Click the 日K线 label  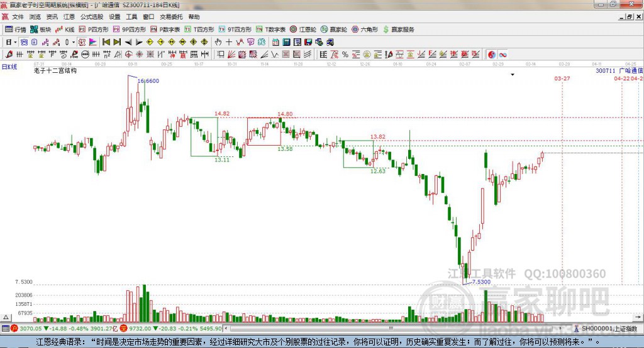(x=9, y=67)
